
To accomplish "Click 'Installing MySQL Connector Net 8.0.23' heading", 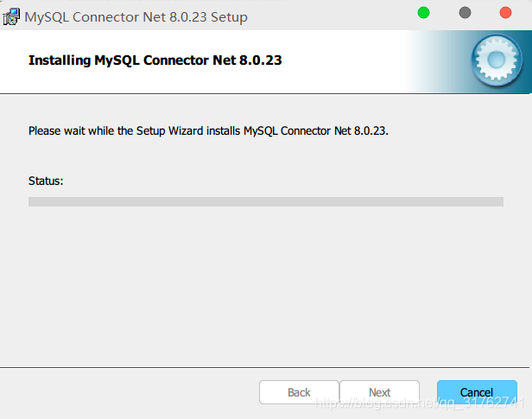I will click(155, 60).
